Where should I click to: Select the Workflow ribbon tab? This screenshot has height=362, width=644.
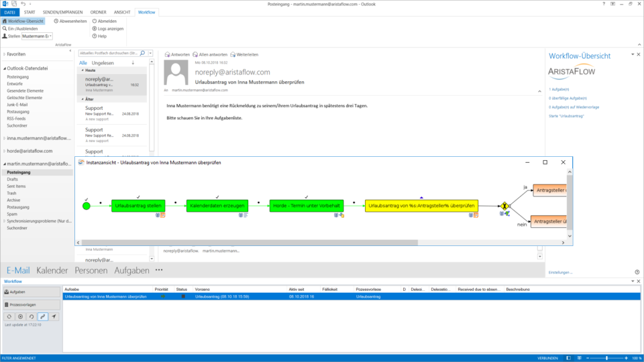pyautogui.click(x=147, y=12)
